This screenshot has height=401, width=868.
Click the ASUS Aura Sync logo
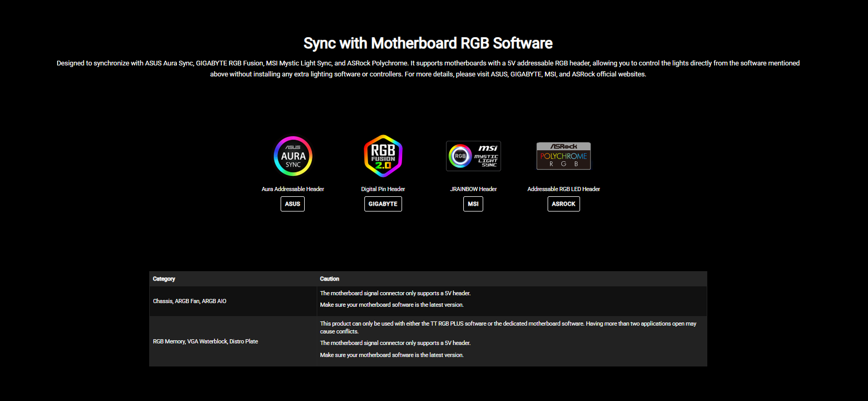click(293, 156)
